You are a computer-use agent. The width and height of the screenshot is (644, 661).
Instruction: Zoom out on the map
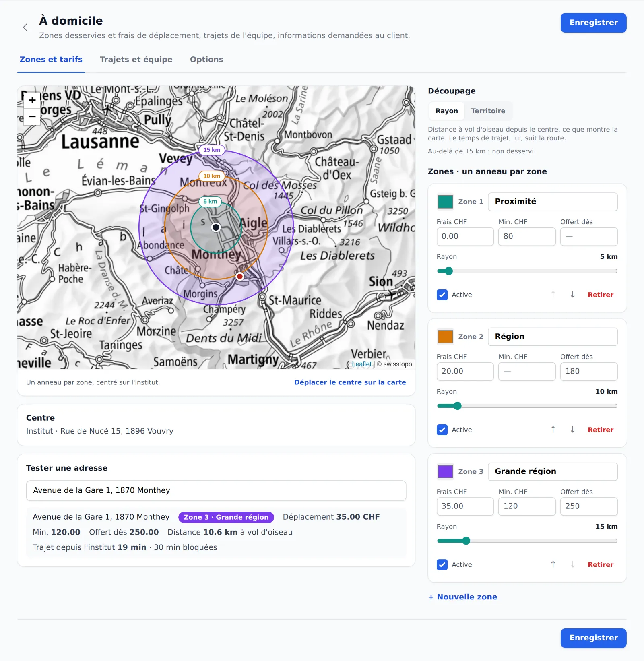click(x=32, y=117)
